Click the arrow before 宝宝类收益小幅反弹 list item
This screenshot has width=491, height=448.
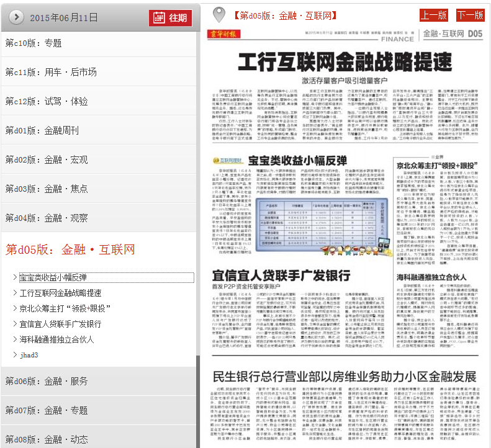pos(15,277)
